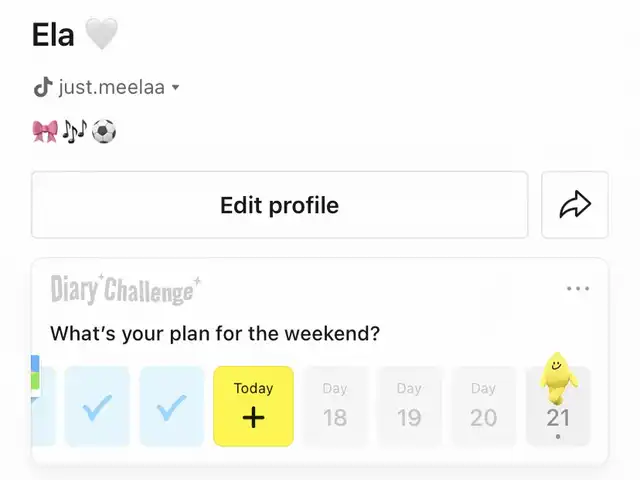Expand the account dropdown arrow next to just.meelaa
Image resolution: width=640 pixels, height=480 pixels.
176,87
